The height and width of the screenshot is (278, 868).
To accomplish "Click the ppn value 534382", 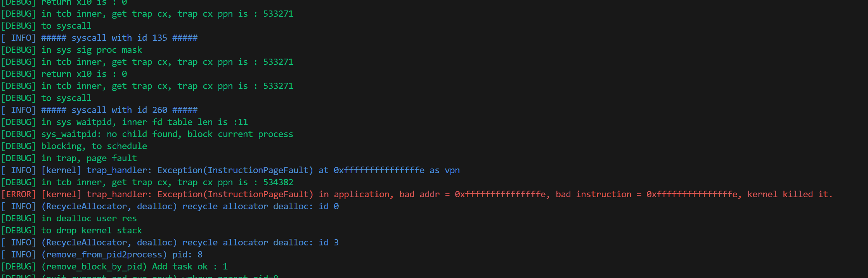I will (278, 182).
